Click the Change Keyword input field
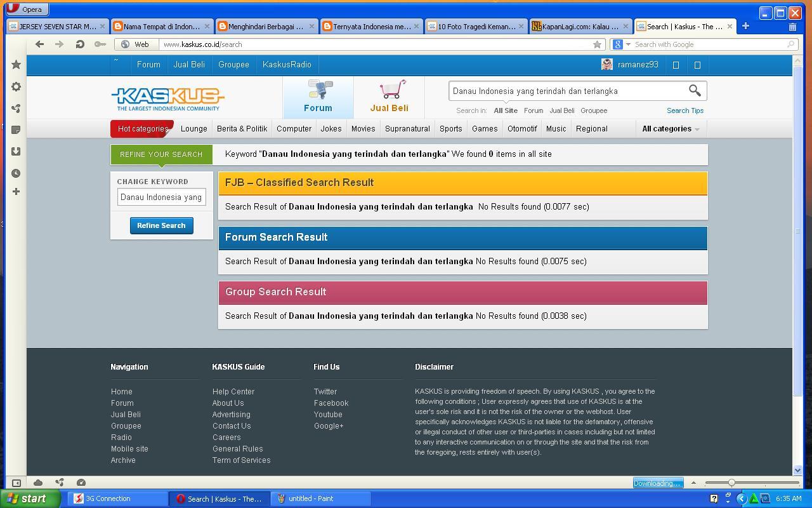812x508 pixels. [161, 197]
